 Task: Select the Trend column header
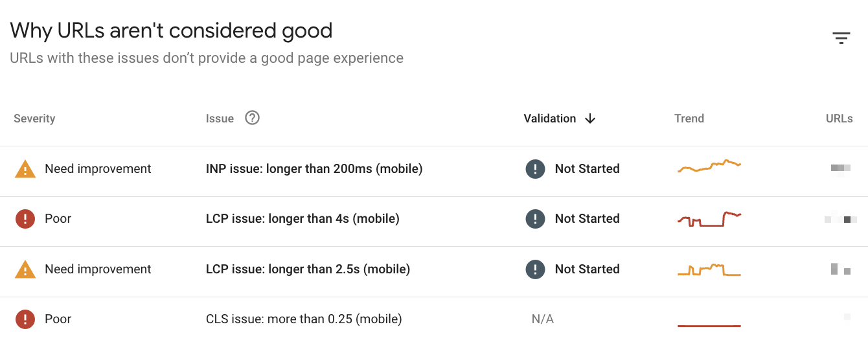pyautogui.click(x=689, y=119)
